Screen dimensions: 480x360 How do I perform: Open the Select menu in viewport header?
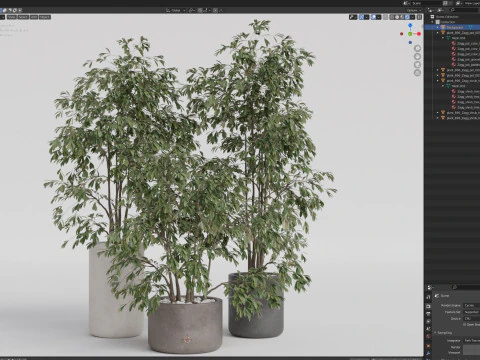23,17
